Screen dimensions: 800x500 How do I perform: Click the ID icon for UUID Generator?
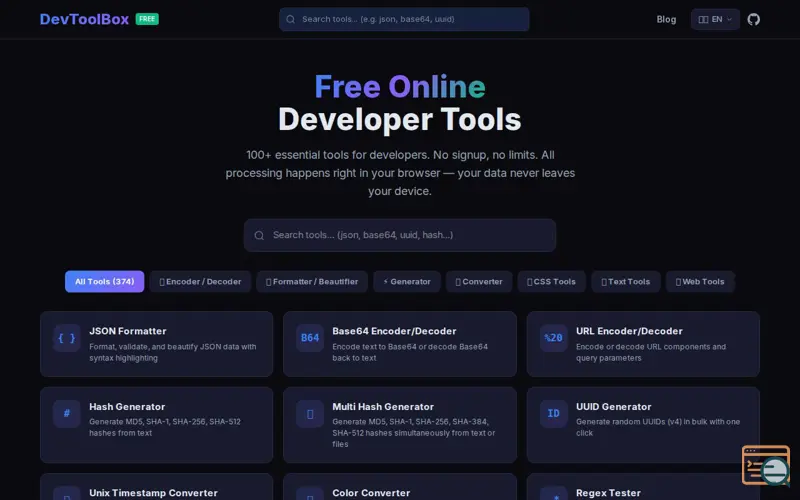(554, 413)
